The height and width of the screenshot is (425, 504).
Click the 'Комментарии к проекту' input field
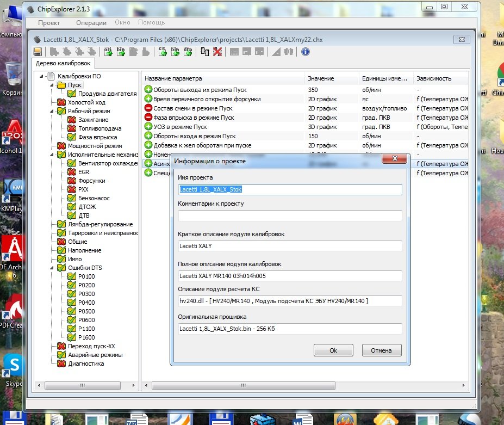pyautogui.click(x=290, y=215)
